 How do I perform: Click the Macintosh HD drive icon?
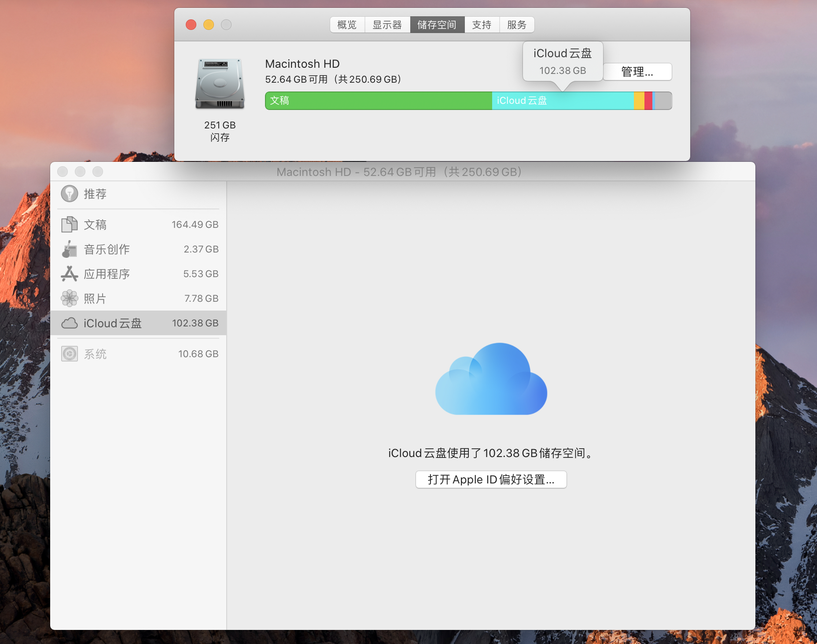click(220, 84)
